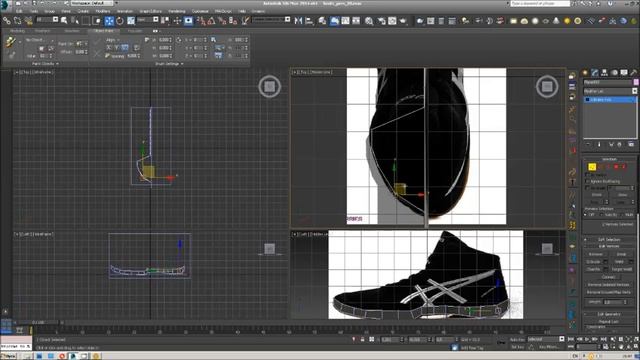Switch to the Motion command panel
This screenshot has height=360, width=640.
[x=614, y=73]
